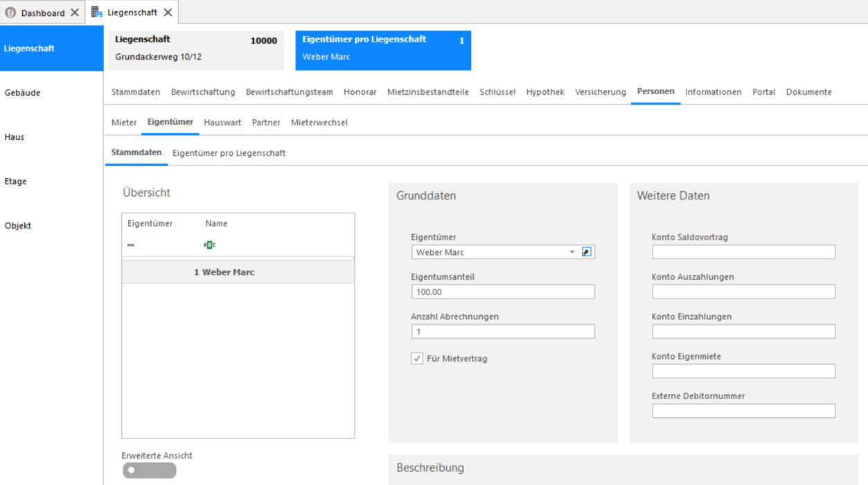Click the ABC text filter icon under Name
The height and width of the screenshot is (485, 868).
tap(209, 245)
